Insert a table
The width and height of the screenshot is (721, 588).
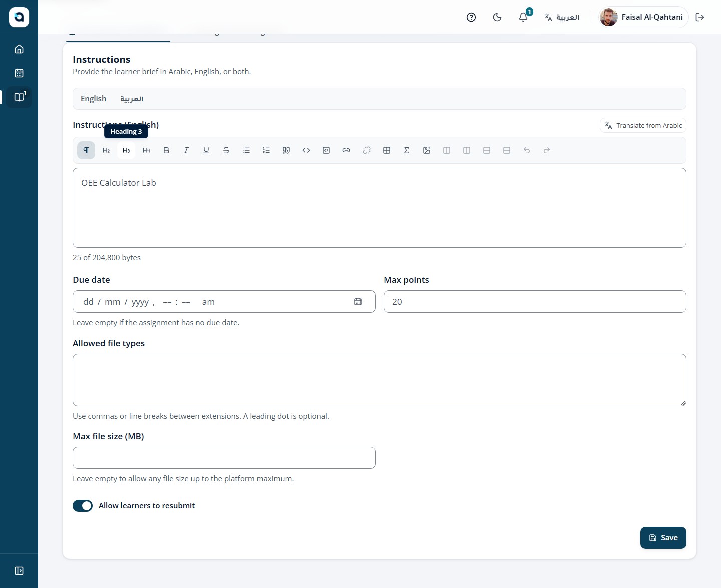tap(387, 150)
